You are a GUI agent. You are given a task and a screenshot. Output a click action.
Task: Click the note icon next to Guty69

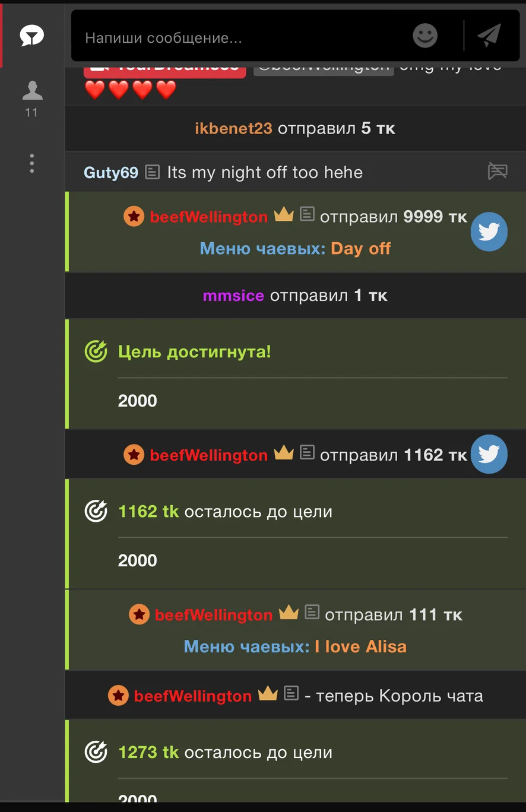(153, 172)
